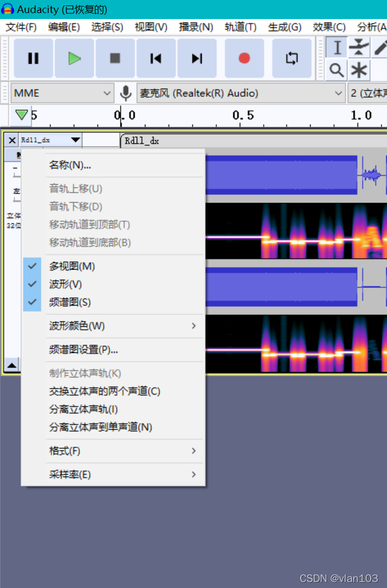Screen dimensions: 387x588
Task: Click the toolbar drag handle beside Pause
Action: (5, 58)
